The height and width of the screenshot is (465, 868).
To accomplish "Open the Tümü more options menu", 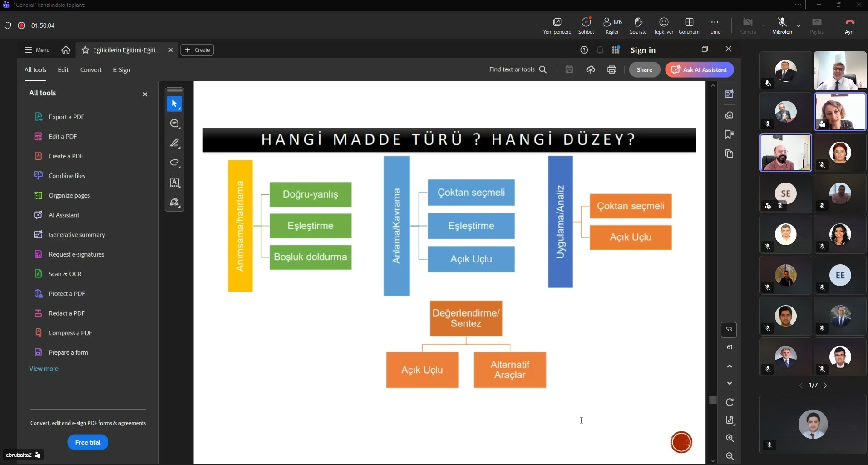I will pos(715,25).
